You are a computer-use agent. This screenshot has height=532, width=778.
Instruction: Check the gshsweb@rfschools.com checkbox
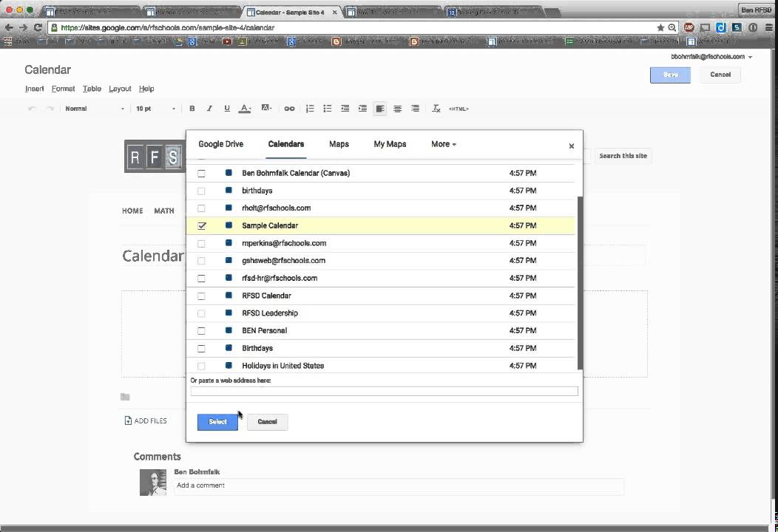pos(201,261)
